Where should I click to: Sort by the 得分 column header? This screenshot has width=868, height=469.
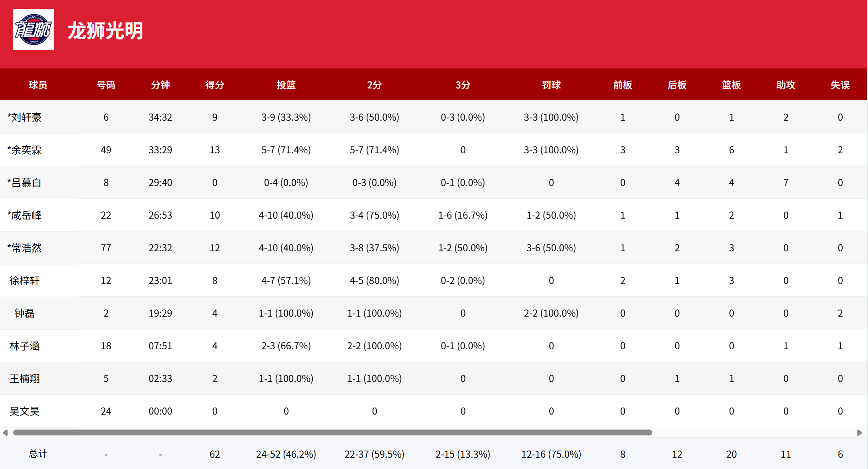[214, 85]
